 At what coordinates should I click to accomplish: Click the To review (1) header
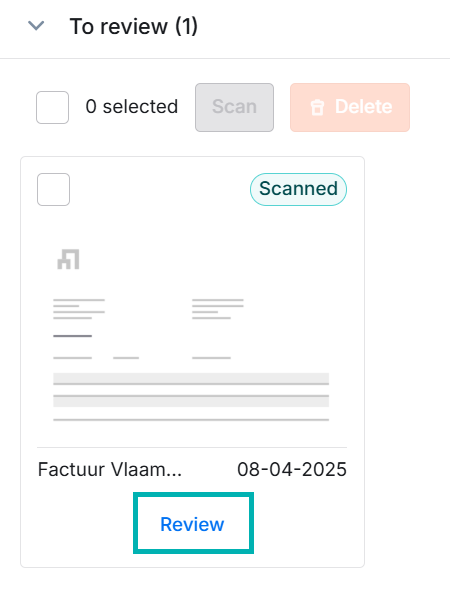(x=134, y=26)
